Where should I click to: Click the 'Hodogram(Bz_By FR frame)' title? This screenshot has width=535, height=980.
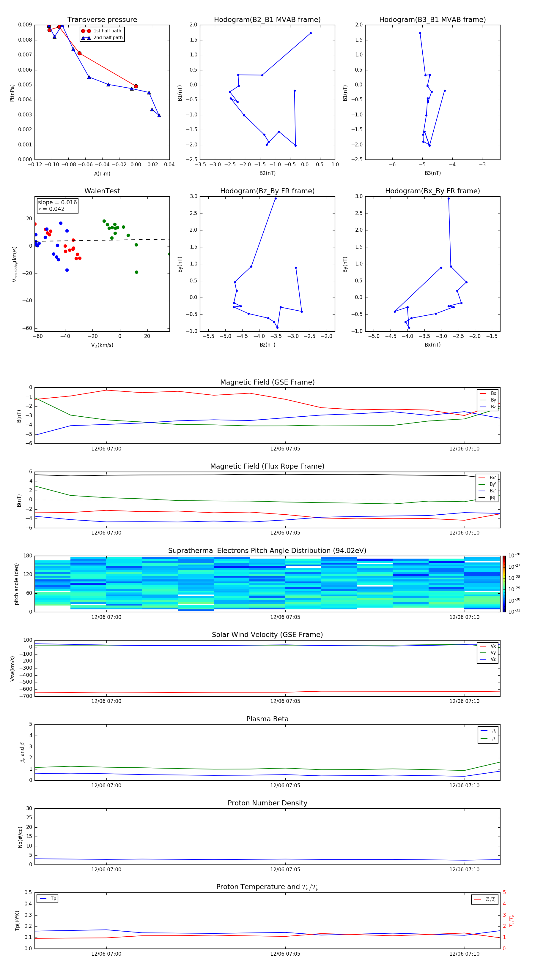[x=267, y=191]
